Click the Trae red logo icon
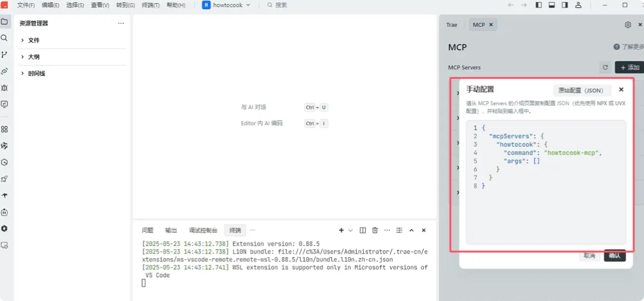 click(x=4, y=5)
